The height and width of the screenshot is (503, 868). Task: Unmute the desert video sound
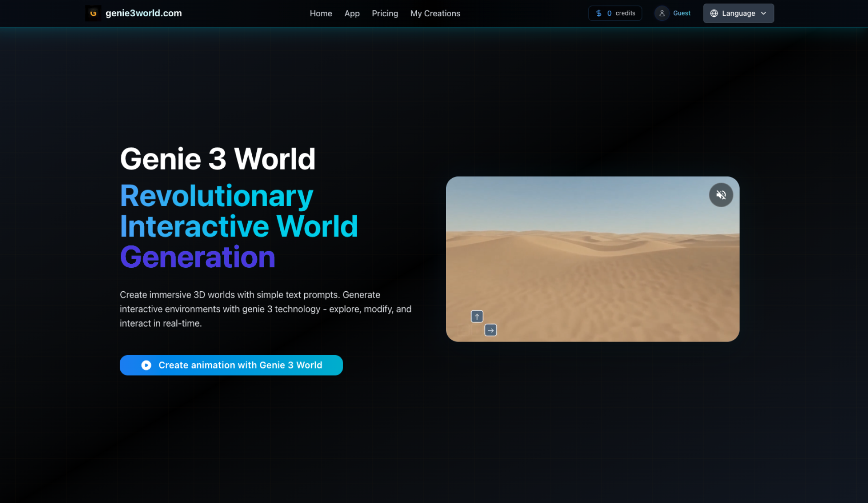click(721, 195)
